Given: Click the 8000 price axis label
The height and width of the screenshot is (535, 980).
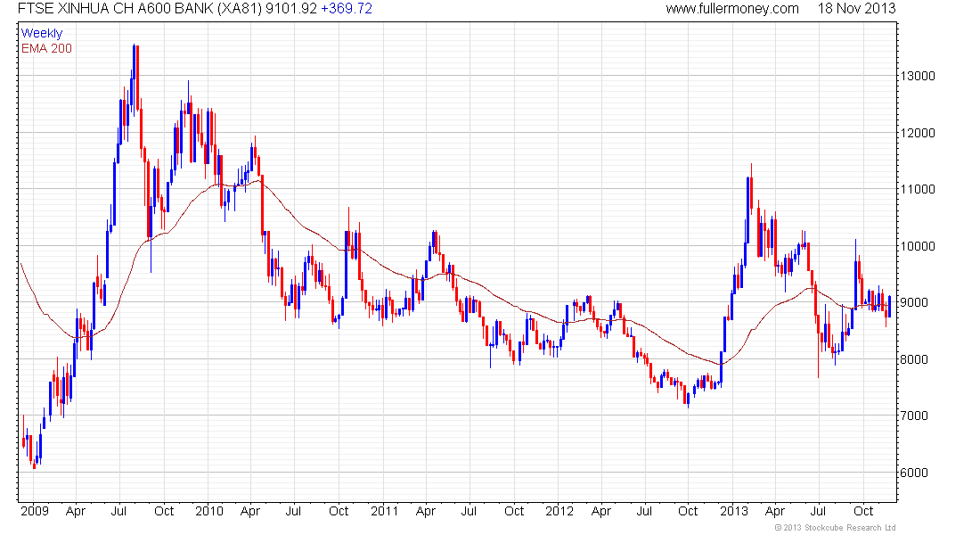Looking at the screenshot, I should 914,359.
